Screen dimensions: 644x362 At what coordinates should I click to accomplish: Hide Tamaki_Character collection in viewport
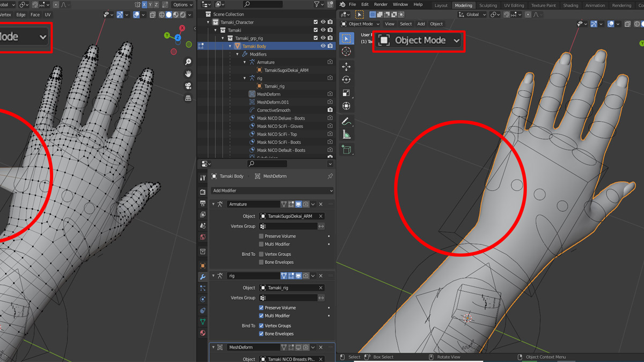coord(323,22)
